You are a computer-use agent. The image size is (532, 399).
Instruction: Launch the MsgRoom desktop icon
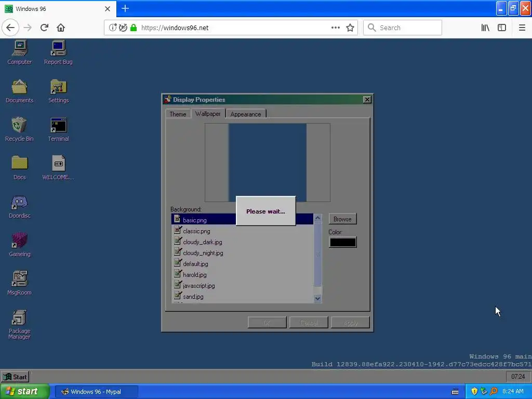coord(19,283)
